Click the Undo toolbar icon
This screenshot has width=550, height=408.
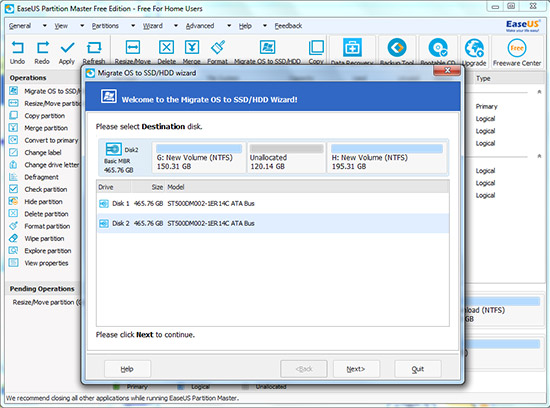(17, 48)
